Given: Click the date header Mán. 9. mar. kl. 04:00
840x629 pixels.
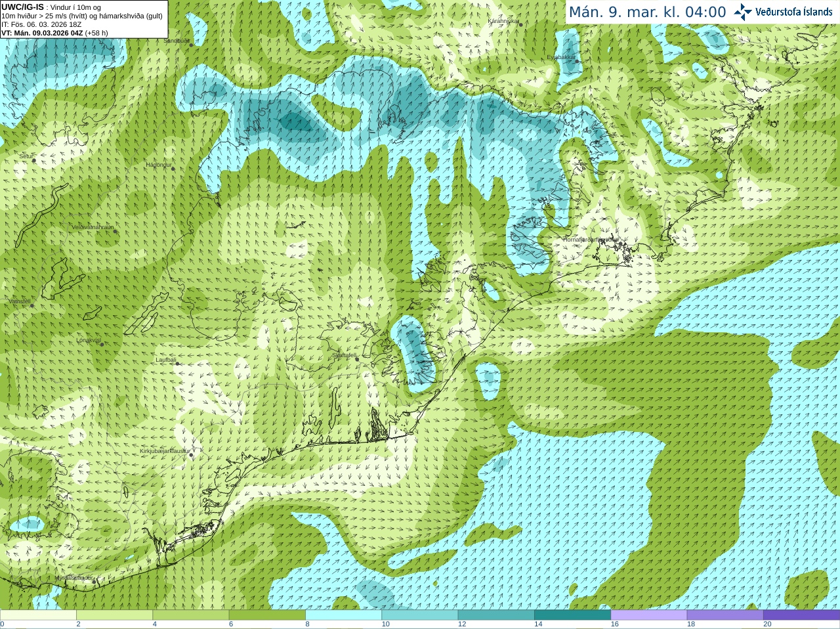Looking at the screenshot, I should coord(647,12).
